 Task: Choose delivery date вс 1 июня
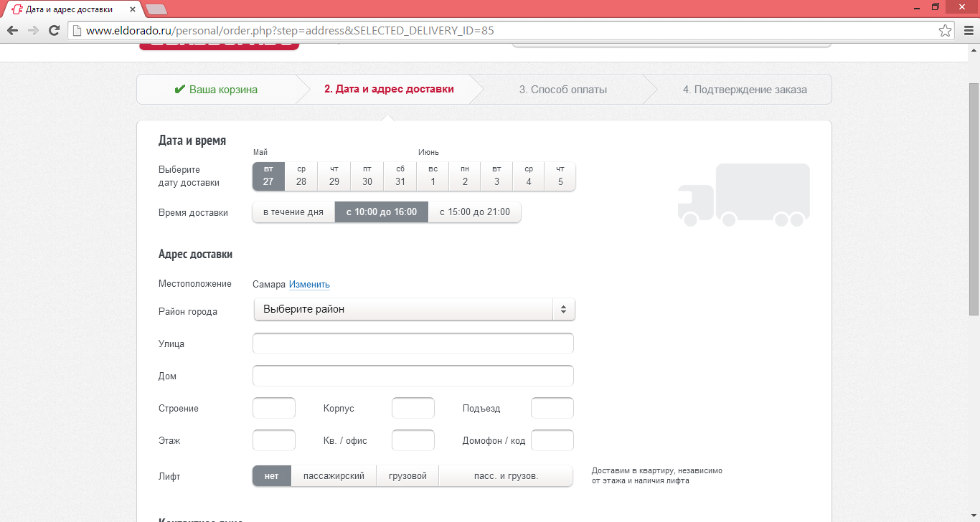point(433,176)
